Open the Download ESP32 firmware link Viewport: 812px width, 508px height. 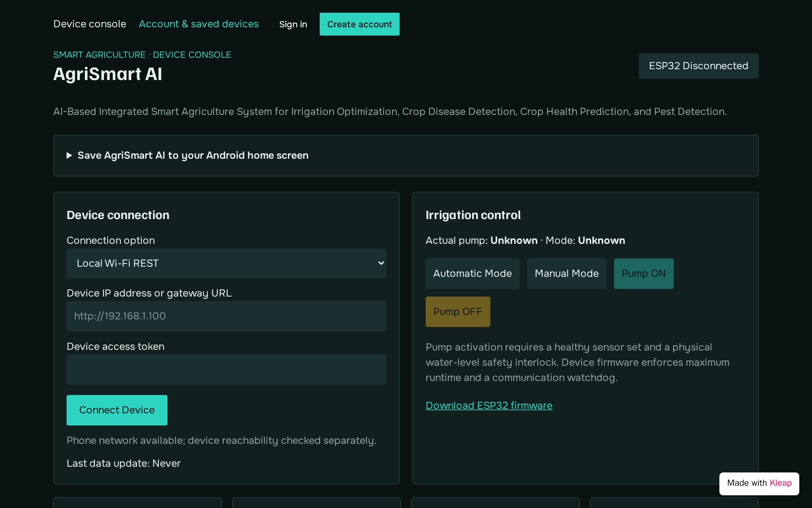(489, 405)
